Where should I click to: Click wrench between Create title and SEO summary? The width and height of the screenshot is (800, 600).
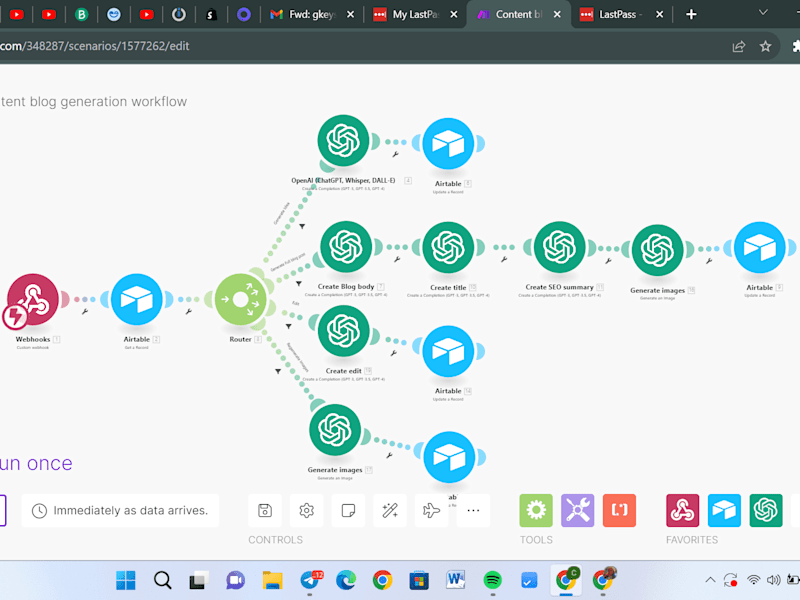(x=504, y=259)
